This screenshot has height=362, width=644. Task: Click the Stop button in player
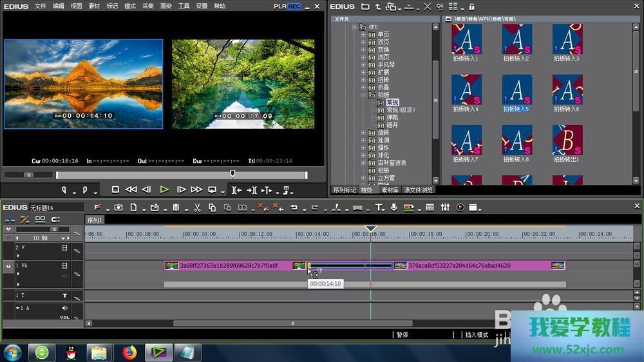click(115, 189)
